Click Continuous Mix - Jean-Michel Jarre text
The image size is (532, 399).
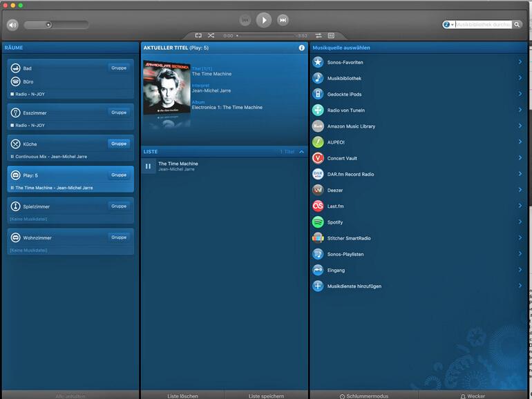pos(51,157)
